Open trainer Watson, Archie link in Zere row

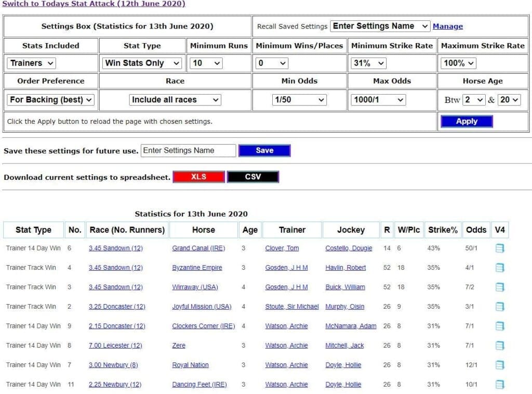[x=286, y=346]
